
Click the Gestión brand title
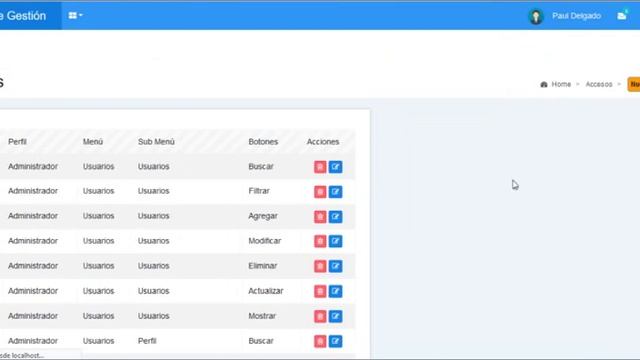23,16
